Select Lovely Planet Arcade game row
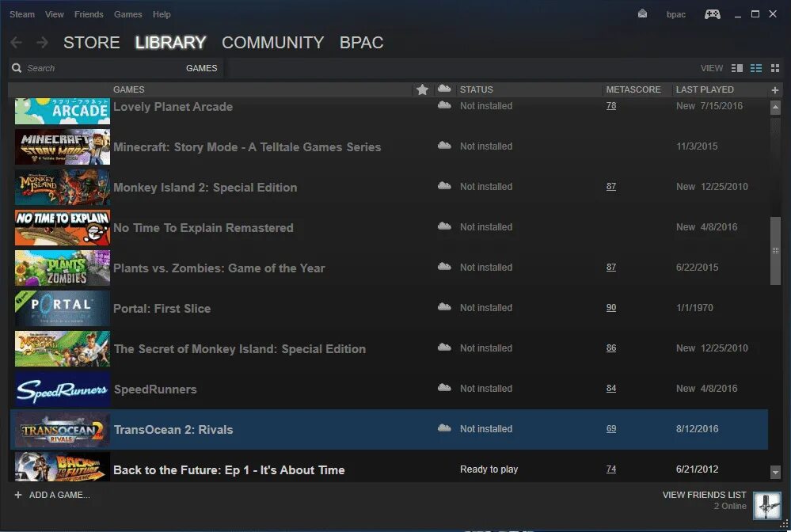Image resolution: width=791 pixels, height=532 pixels. (389, 111)
